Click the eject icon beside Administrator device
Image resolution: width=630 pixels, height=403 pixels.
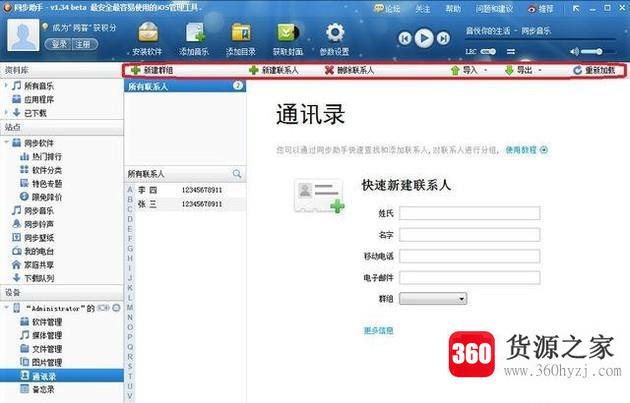point(116,308)
